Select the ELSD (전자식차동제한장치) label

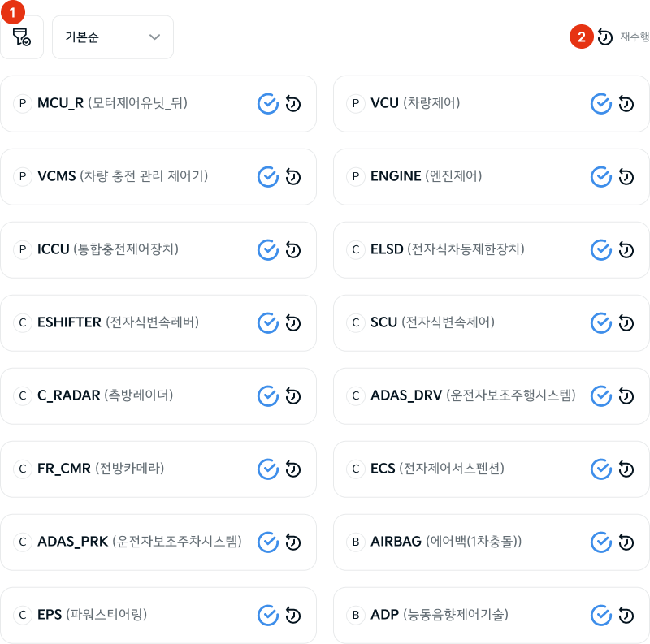click(448, 249)
